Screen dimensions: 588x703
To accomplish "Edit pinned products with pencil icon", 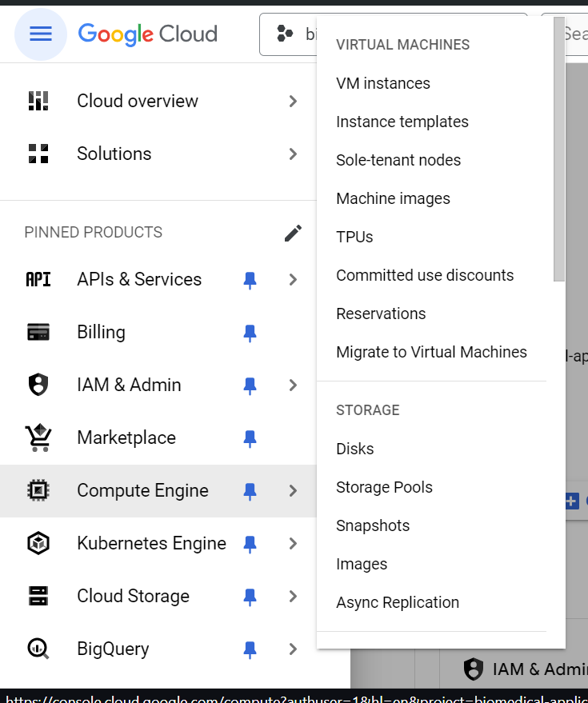I will click(294, 234).
